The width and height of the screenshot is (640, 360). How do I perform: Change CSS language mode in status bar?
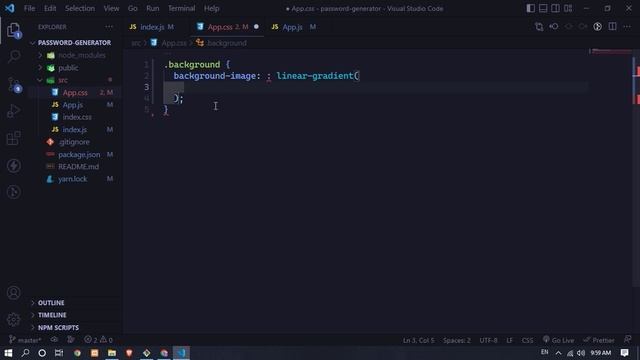[527, 340]
